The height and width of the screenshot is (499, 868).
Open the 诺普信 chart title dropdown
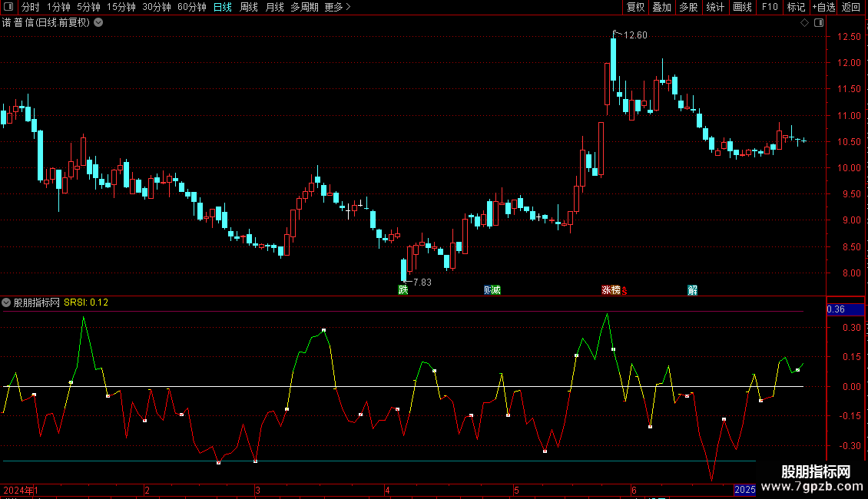tap(98, 23)
